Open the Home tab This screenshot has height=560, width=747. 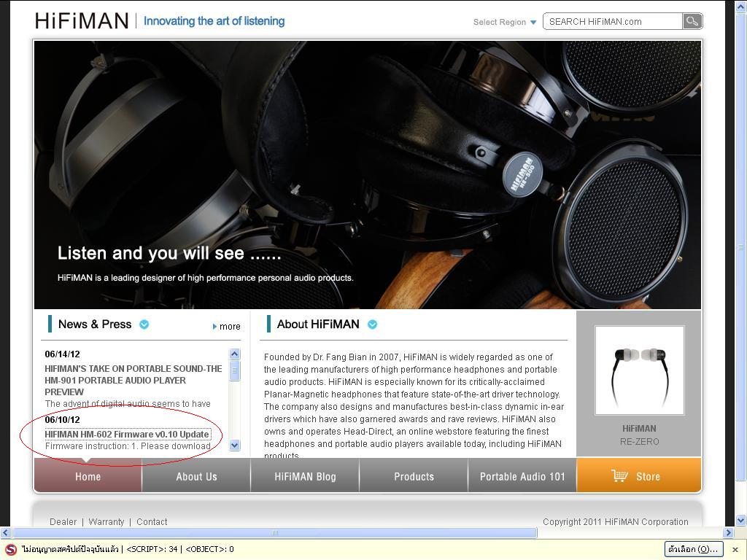(x=88, y=476)
